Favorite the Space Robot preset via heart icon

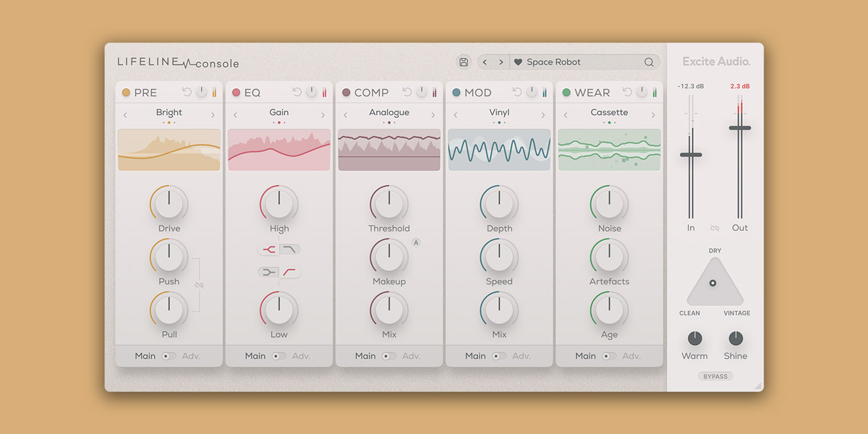tap(518, 61)
